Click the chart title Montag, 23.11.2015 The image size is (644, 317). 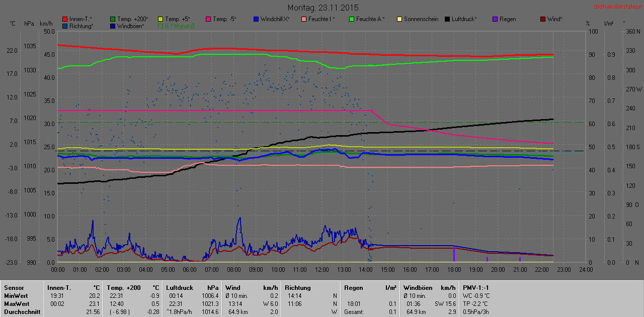tap(323, 8)
